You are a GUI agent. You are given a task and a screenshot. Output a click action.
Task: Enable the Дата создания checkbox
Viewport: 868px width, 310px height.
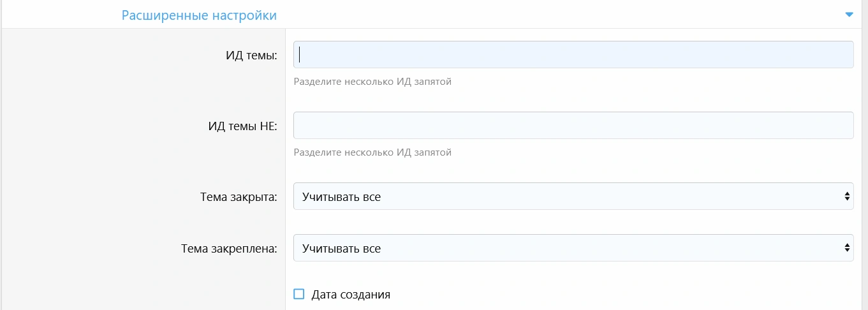click(x=299, y=294)
